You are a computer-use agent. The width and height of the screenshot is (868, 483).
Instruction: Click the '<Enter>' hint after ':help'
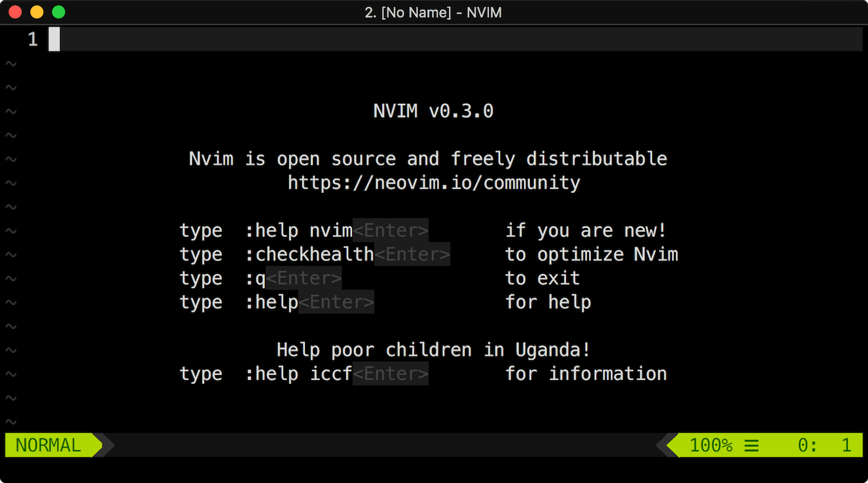pyautogui.click(x=337, y=302)
